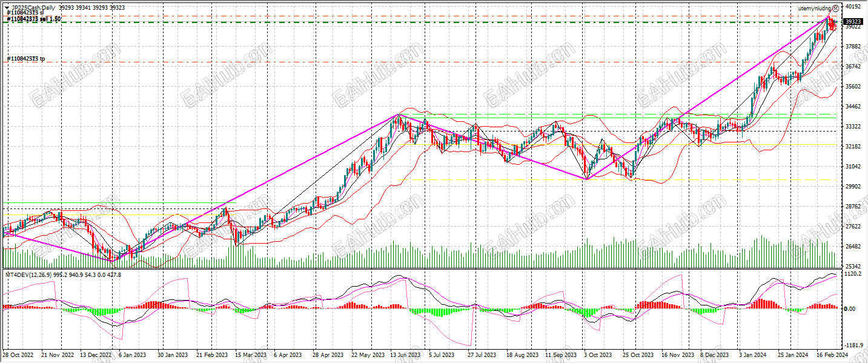Click the 1120.2 indicator scale value
The image size is (868, 363).
[x=853, y=274]
